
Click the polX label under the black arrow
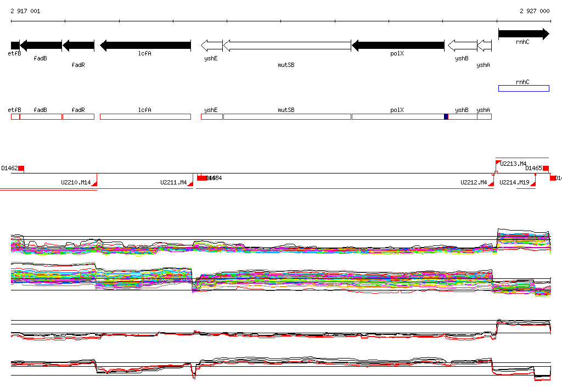(397, 53)
